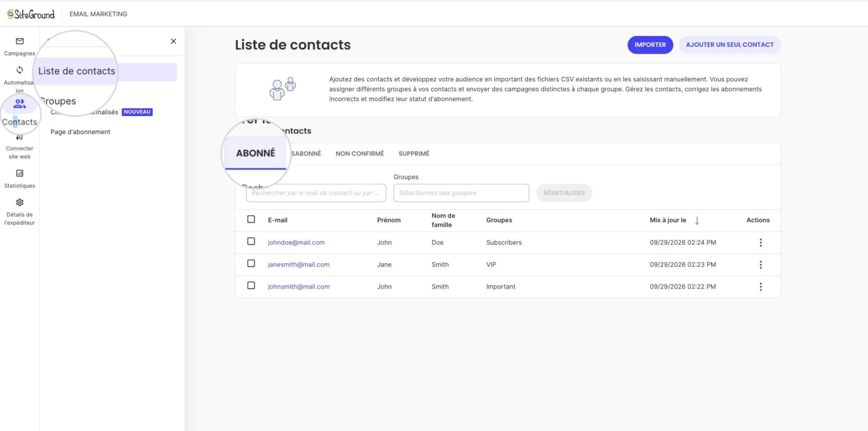Open the Connecter site web section

[20, 146]
